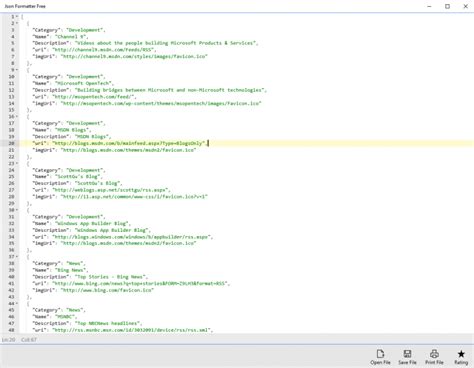This screenshot has height=368, width=474.
Task: Click the bing.com favicon imgUrl on line 42
Action: [x=107, y=290]
